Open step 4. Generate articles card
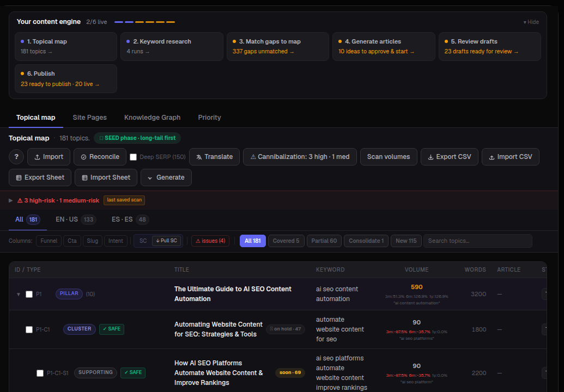 [x=384, y=46]
